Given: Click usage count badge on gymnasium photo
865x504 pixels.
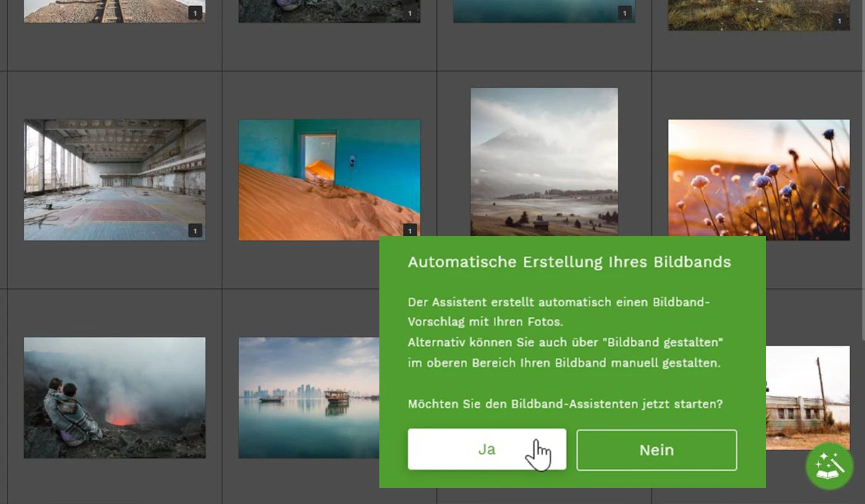Looking at the screenshot, I should click(x=195, y=231).
